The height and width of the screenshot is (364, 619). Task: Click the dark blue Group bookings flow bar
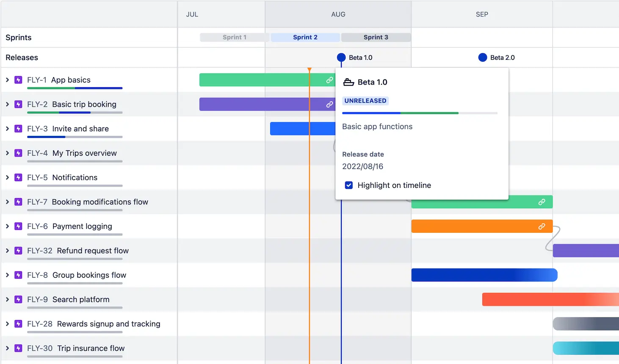(x=484, y=275)
